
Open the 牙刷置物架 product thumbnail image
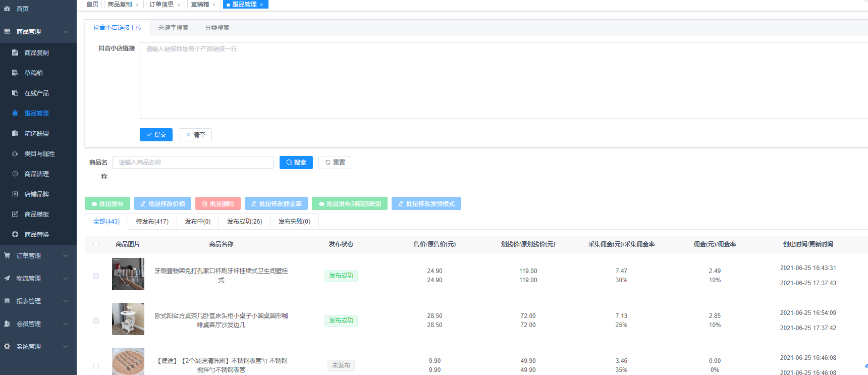click(128, 274)
